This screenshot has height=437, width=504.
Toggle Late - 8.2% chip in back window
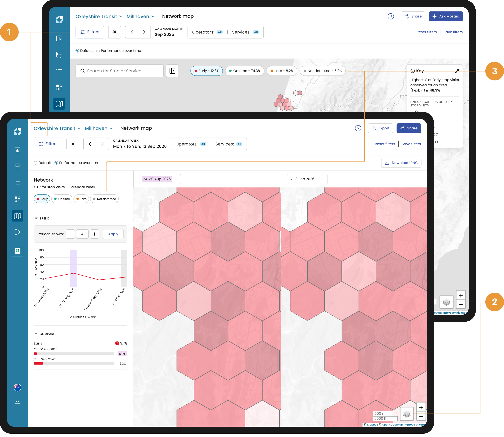pyautogui.click(x=282, y=71)
